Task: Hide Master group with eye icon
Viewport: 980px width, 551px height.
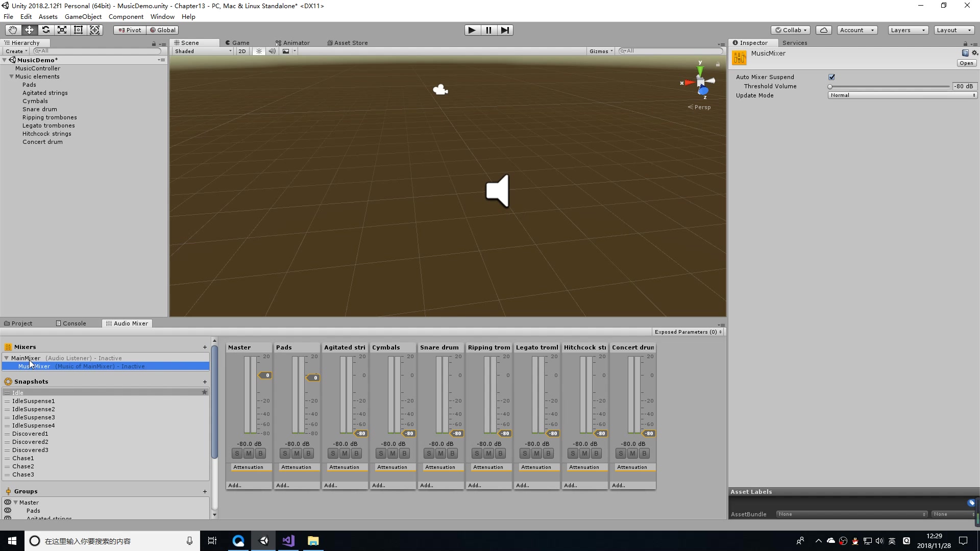Action: [8, 502]
